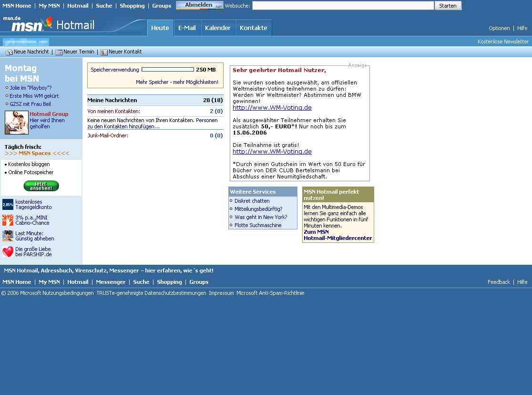
Task: Click Erste Miss WM gekürt headline
Action: (x=34, y=96)
